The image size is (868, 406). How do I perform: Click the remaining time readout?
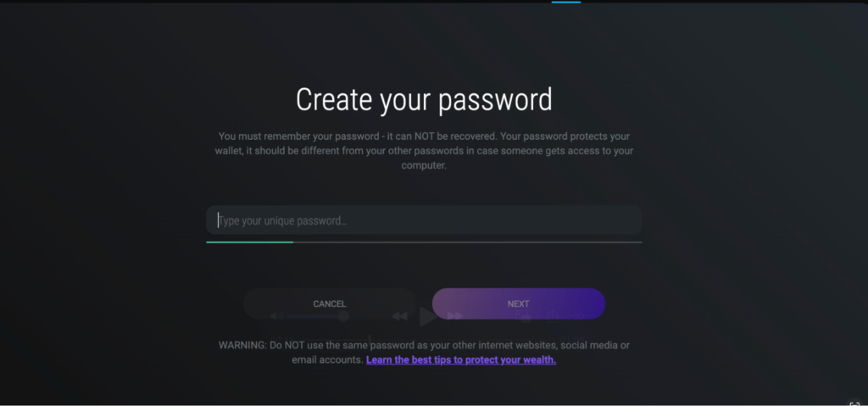pos(572,340)
